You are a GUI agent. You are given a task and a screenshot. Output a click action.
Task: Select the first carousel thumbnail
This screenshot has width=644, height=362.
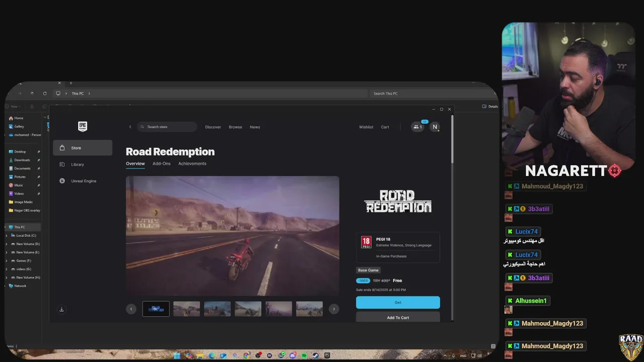pyautogui.click(x=156, y=309)
